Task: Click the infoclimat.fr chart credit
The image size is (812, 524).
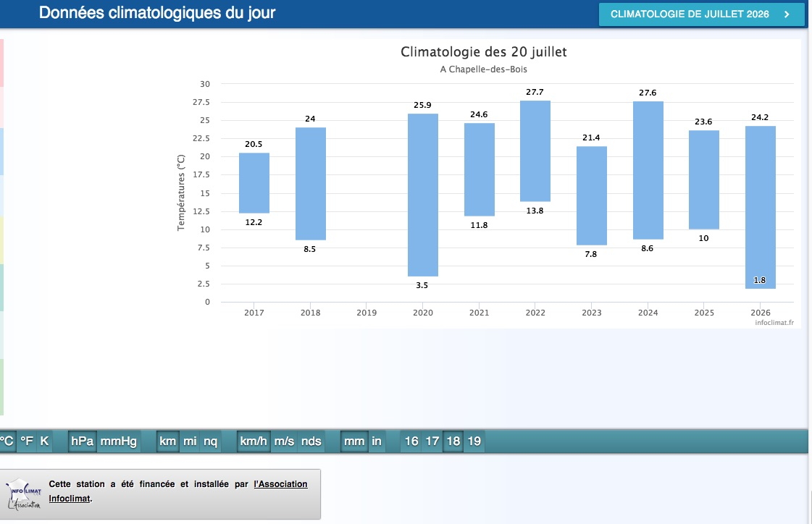Action: pyautogui.click(x=774, y=323)
